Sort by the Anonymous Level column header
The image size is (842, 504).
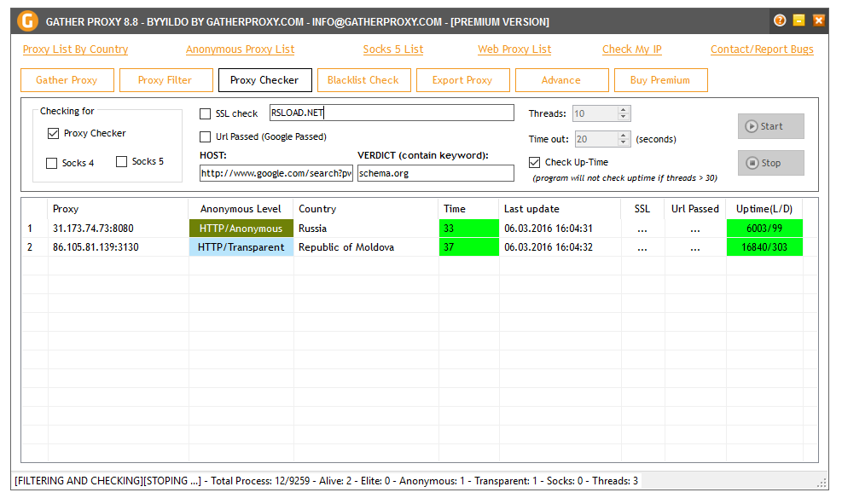click(x=241, y=209)
